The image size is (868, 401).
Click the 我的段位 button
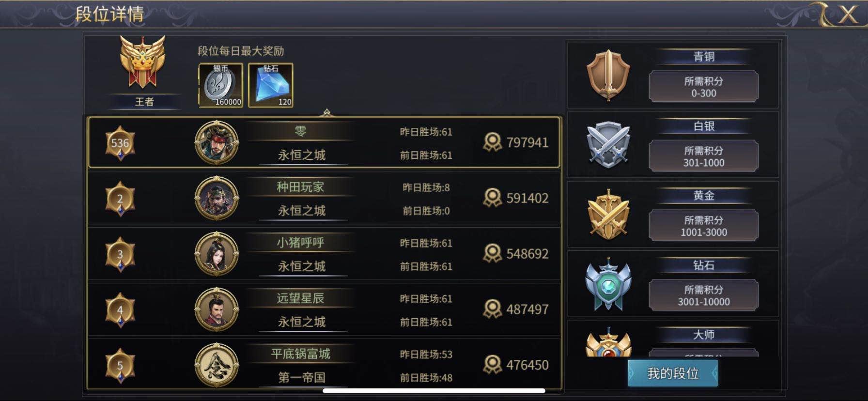tap(672, 373)
